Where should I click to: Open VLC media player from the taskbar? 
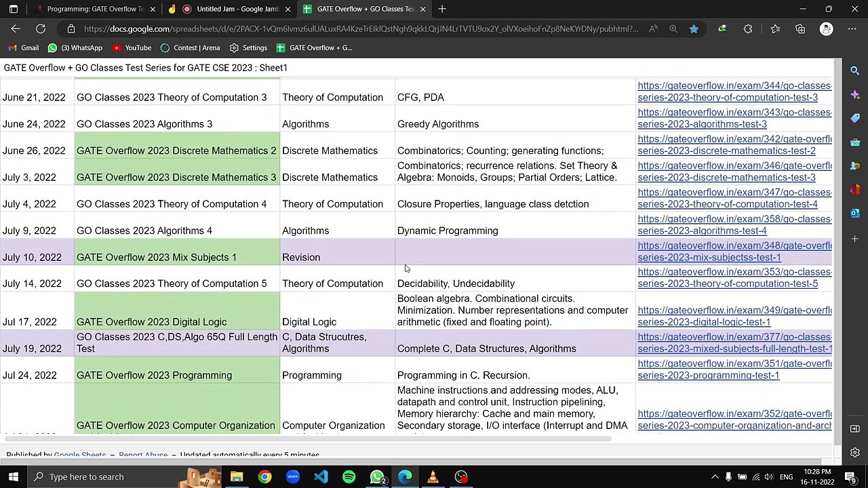(x=433, y=476)
